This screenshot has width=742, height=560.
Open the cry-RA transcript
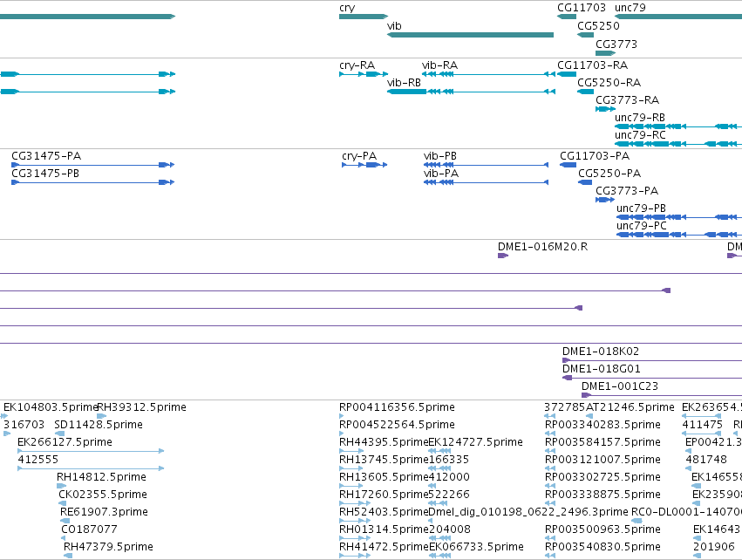(x=364, y=74)
